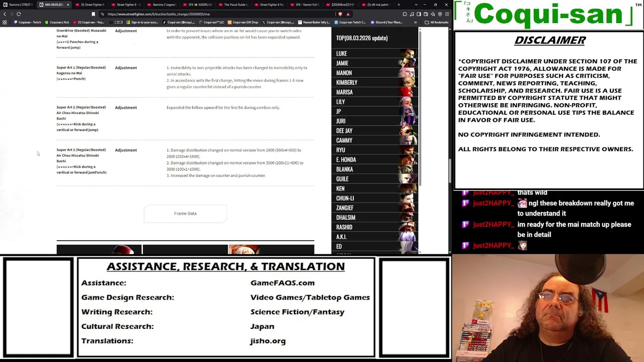This screenshot has width=644, height=362.
Task: Reload the page with the refresh icon
Action: click(x=19, y=14)
